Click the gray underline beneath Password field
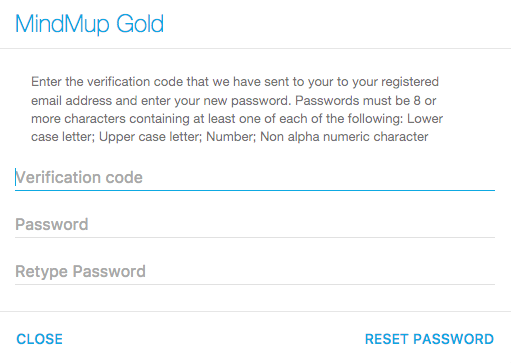This screenshot has width=511, height=363. pos(255,238)
